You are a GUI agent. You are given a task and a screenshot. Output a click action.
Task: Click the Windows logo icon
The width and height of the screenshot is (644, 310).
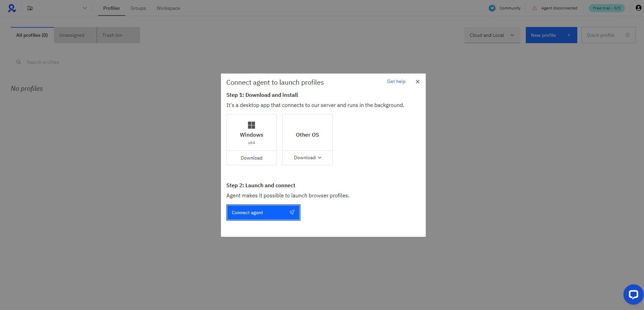point(251,125)
